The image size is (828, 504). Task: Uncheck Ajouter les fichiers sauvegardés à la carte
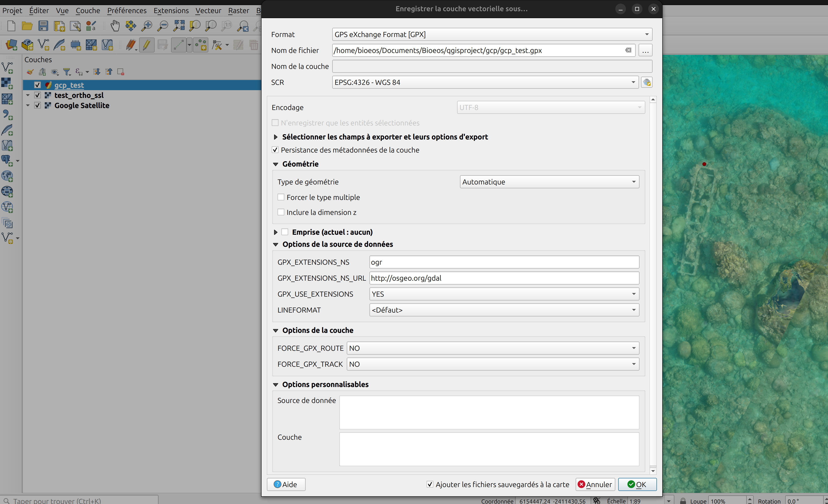click(430, 484)
